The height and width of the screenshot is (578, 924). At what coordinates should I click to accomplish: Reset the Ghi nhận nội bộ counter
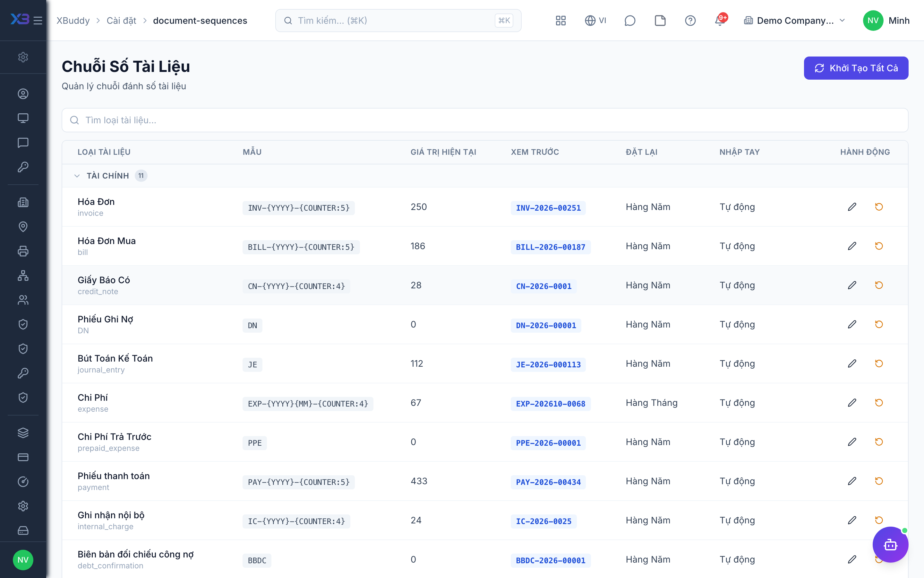tap(878, 520)
